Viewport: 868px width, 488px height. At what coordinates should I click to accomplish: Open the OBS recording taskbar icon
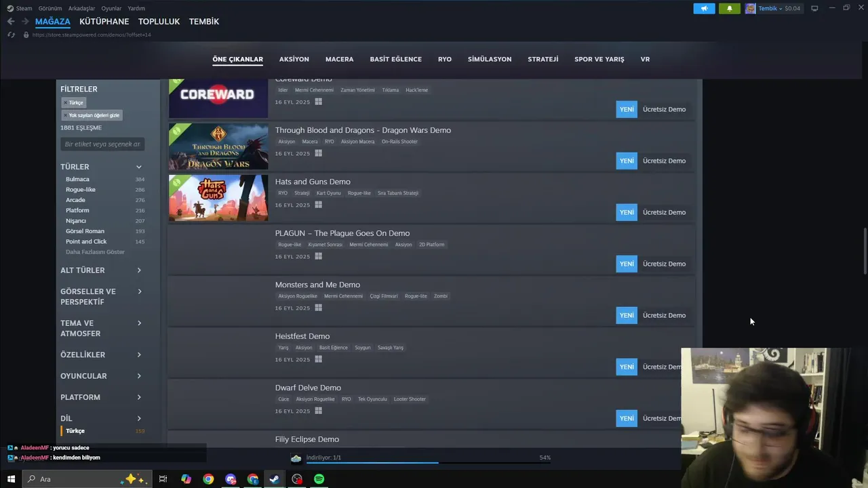pos(297,479)
